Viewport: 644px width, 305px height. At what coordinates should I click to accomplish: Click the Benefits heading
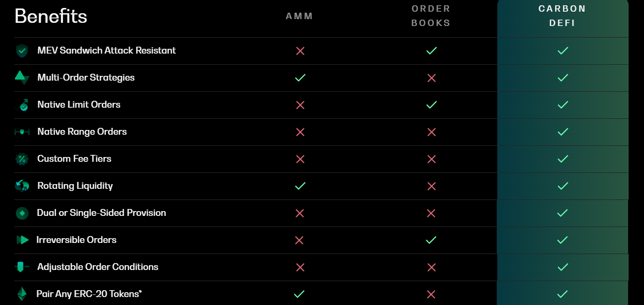click(x=51, y=16)
